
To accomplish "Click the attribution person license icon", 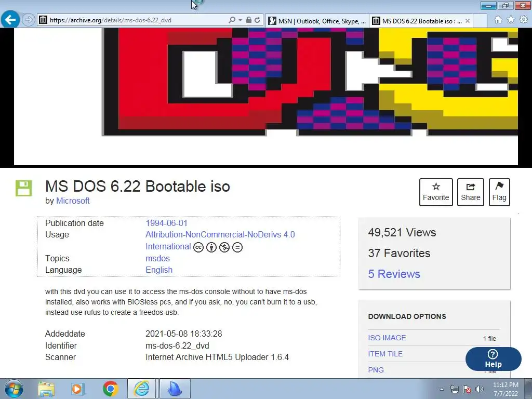I will click(x=211, y=247).
